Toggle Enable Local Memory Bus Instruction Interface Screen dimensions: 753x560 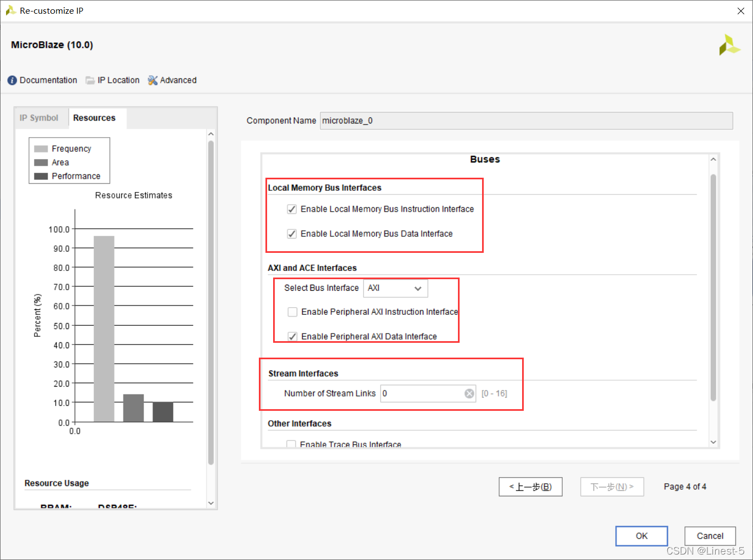point(292,209)
